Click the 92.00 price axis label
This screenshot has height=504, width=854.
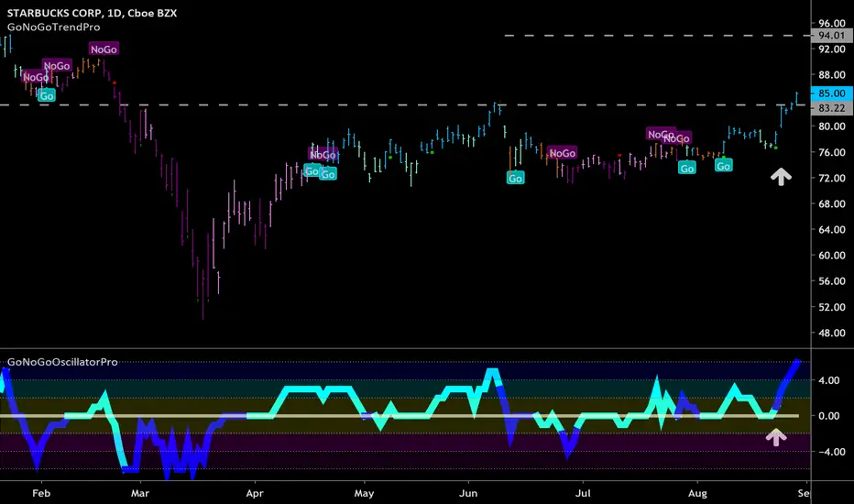pos(832,49)
